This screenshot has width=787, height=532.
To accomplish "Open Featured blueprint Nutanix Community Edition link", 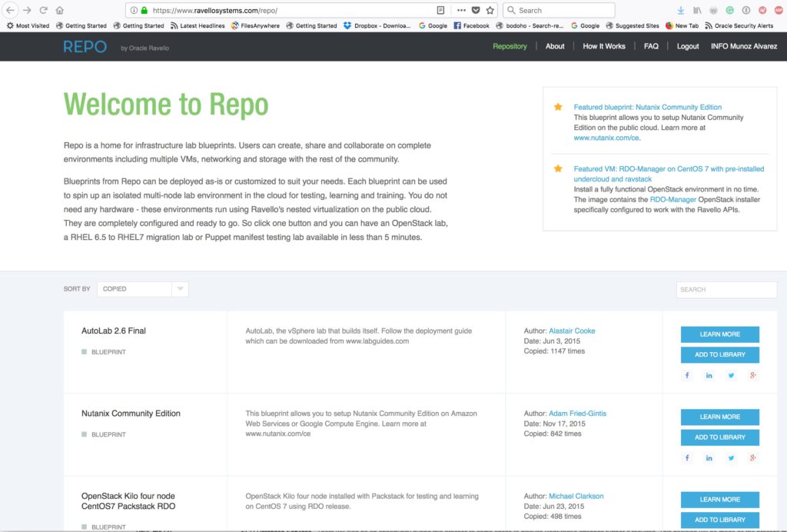I will tap(647, 108).
